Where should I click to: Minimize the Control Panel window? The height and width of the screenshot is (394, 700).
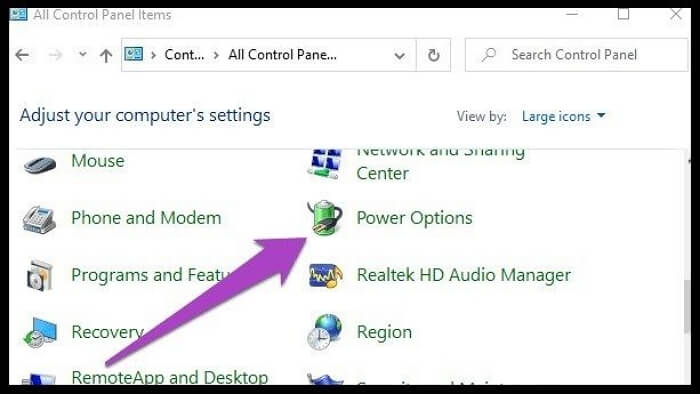572,14
